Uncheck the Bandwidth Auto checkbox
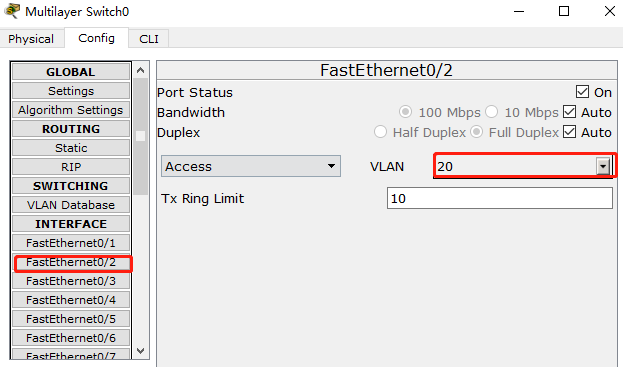This screenshot has height=367, width=623. (569, 112)
